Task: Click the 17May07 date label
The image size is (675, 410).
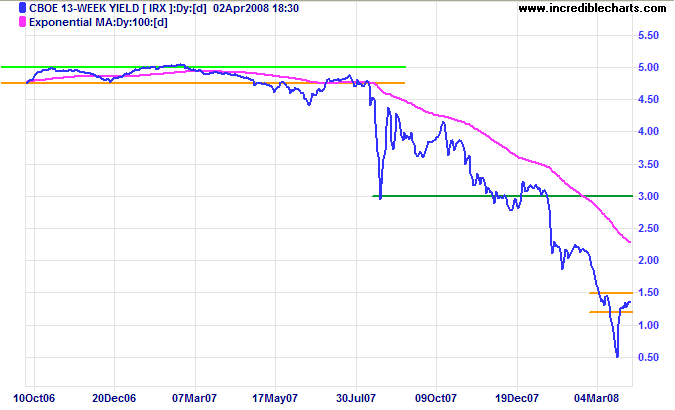Action: [275, 398]
